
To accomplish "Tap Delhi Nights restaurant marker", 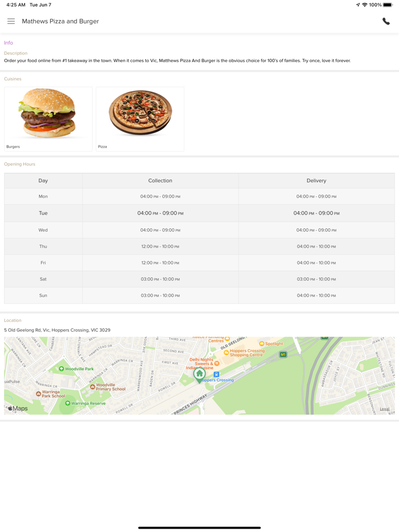I will click(x=217, y=363).
